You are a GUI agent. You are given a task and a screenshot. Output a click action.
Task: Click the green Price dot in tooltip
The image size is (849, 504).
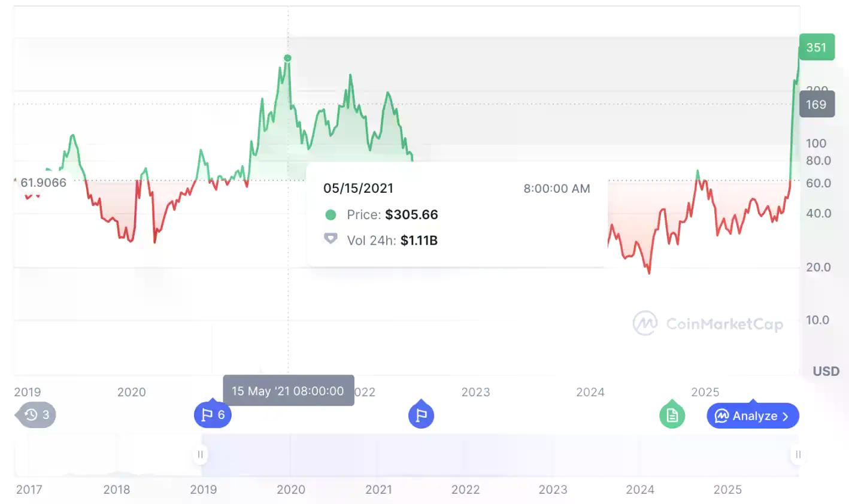[x=330, y=214]
